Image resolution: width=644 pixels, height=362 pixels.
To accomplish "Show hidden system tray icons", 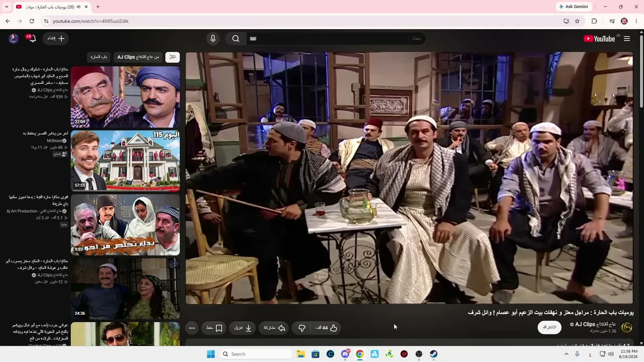I will pos(566,354).
